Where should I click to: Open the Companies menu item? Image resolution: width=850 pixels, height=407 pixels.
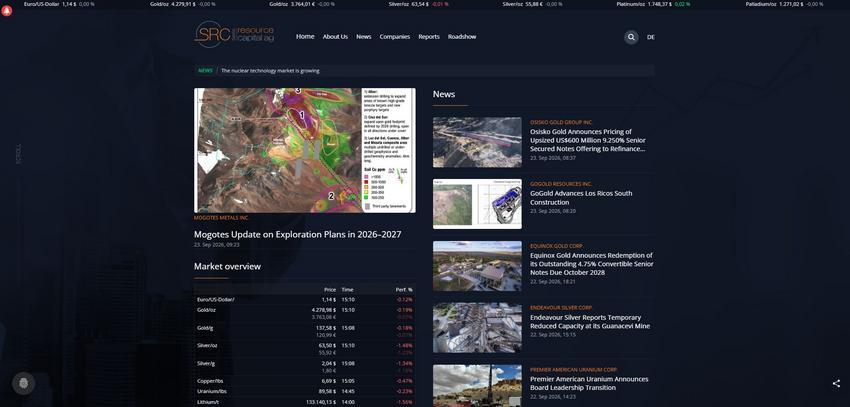[x=395, y=36]
